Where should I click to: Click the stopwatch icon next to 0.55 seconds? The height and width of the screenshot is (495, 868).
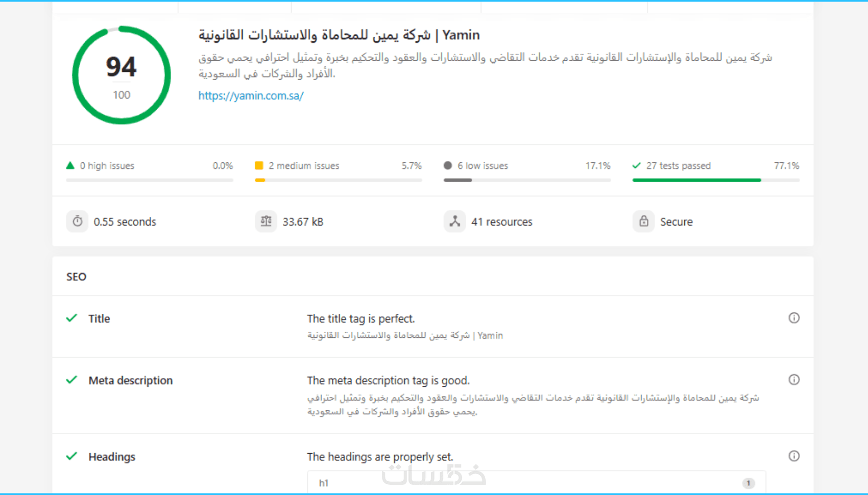pos(77,221)
